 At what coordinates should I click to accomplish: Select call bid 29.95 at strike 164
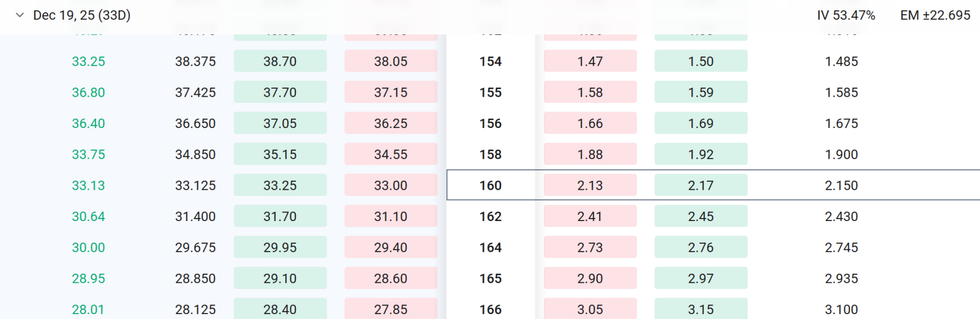pyautogui.click(x=280, y=247)
